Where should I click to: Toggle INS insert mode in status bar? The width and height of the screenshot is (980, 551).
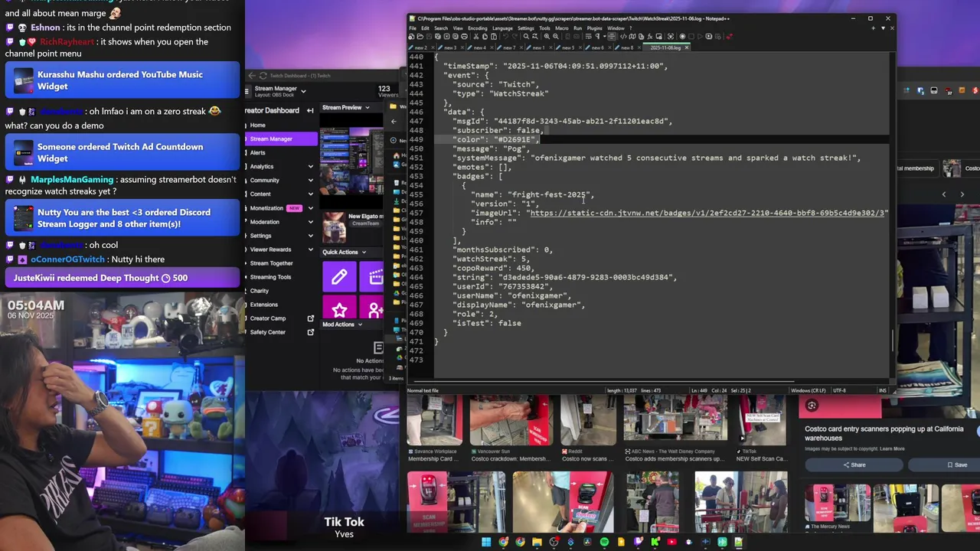click(883, 390)
